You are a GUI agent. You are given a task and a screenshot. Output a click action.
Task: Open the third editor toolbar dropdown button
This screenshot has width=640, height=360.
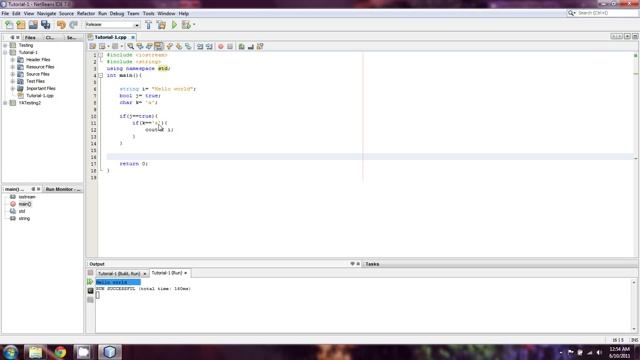pos(117,47)
